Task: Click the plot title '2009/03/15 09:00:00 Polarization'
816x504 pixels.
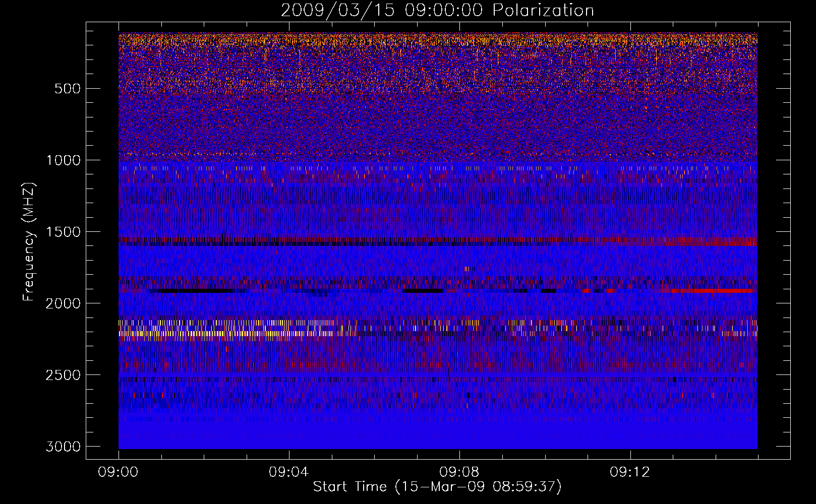Action: (x=437, y=11)
